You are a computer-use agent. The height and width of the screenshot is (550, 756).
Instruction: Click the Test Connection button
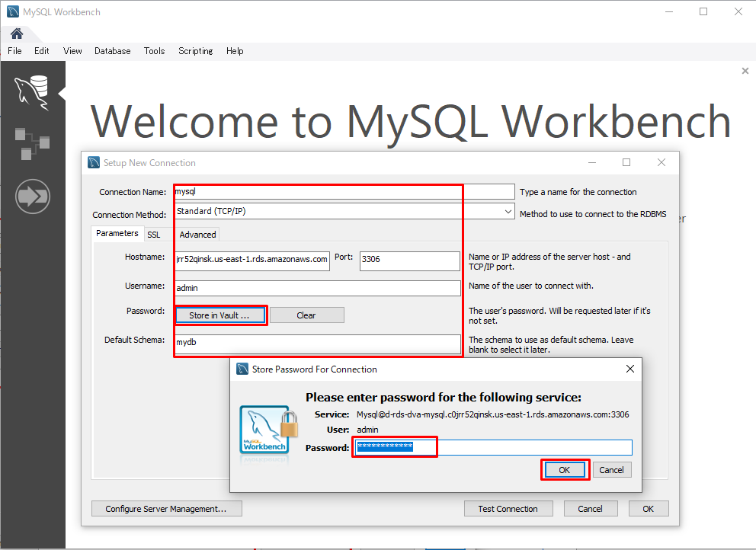click(508, 509)
